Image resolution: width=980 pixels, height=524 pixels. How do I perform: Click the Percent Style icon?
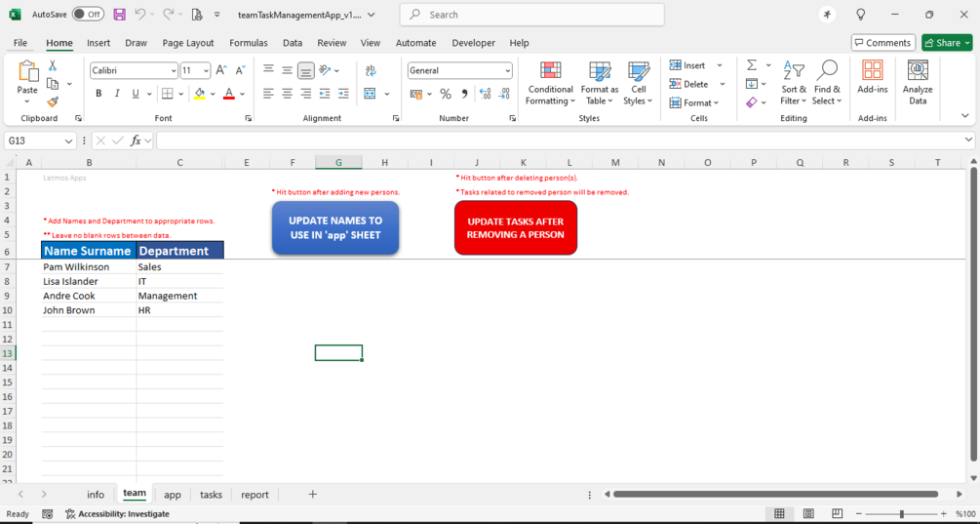(446, 94)
